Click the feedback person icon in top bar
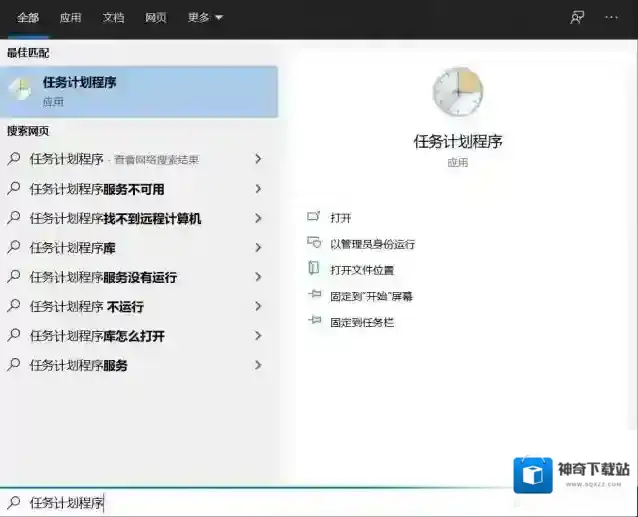638x517 pixels. [x=577, y=17]
